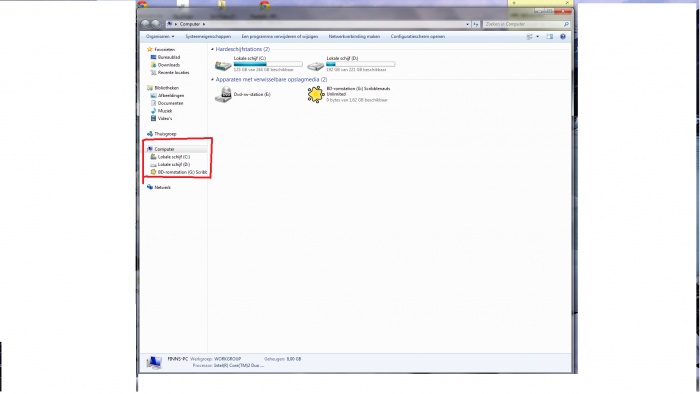Click 'Een programma verwijderen of wijzigen'
Image resolution: width=700 pixels, height=394 pixels.
pos(280,37)
